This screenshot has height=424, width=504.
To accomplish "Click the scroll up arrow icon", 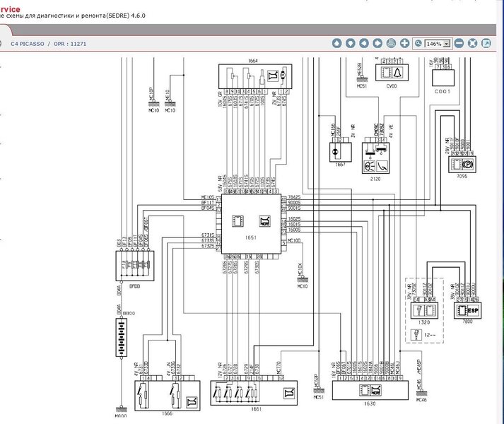I will click(x=337, y=43).
